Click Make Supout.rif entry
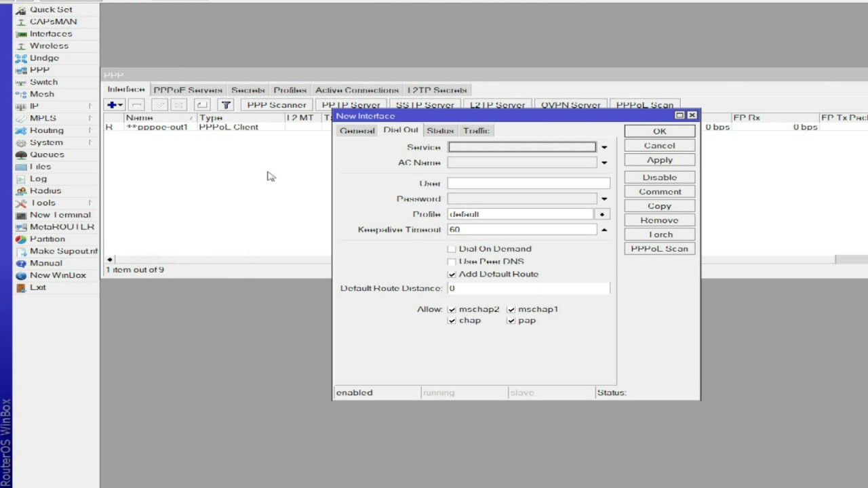This screenshot has height=488, width=868. (63, 251)
